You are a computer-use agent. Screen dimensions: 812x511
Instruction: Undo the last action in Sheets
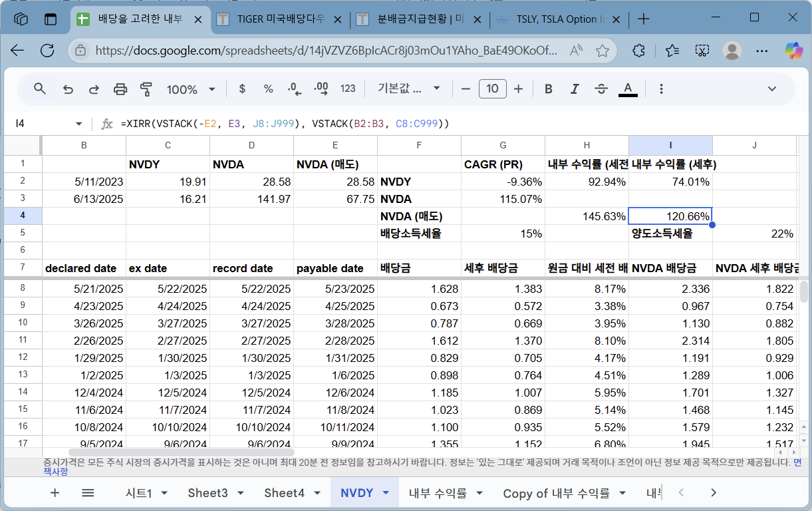68,88
